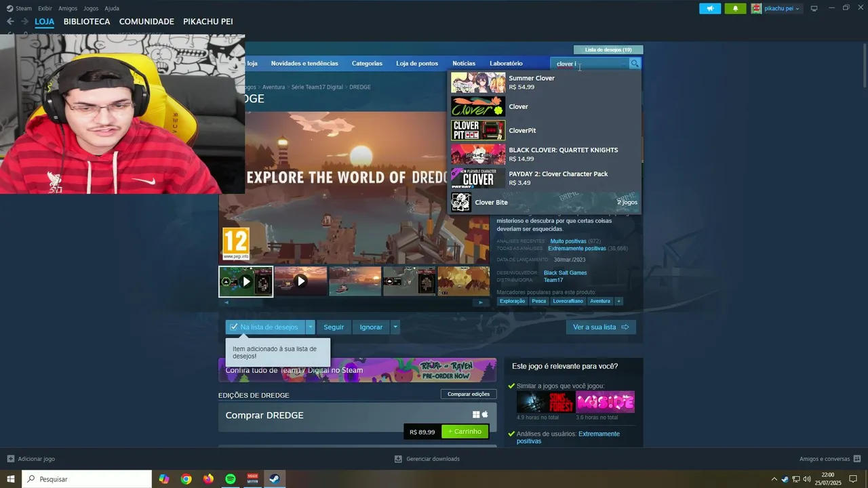Open the notifications bell icon
This screenshot has width=868, height=488.
pos(735,9)
